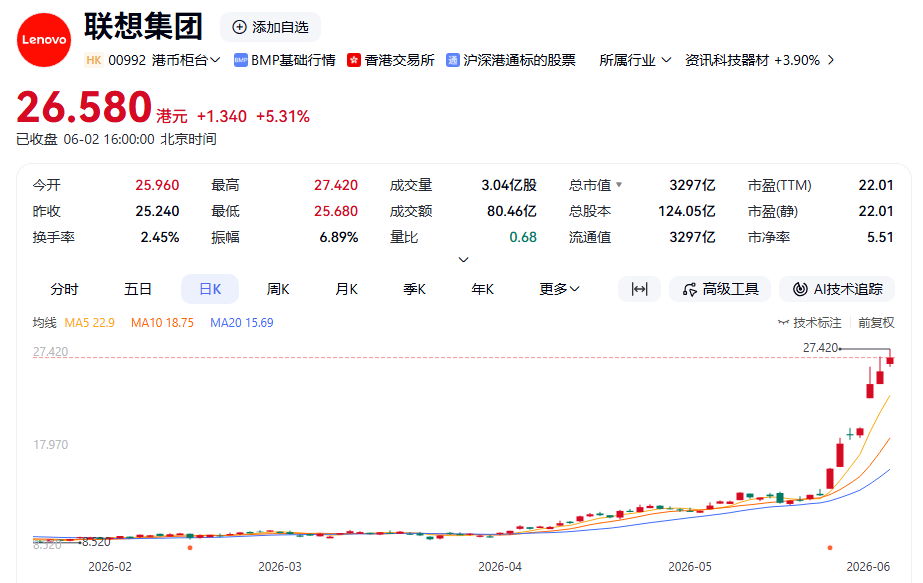Switch to the 五日 chart tab
923x583 pixels.
(138, 289)
